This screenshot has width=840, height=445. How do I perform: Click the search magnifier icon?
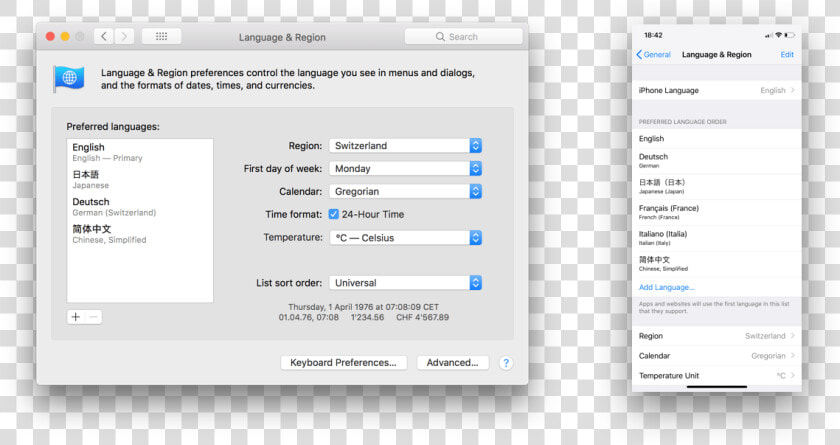click(x=440, y=36)
